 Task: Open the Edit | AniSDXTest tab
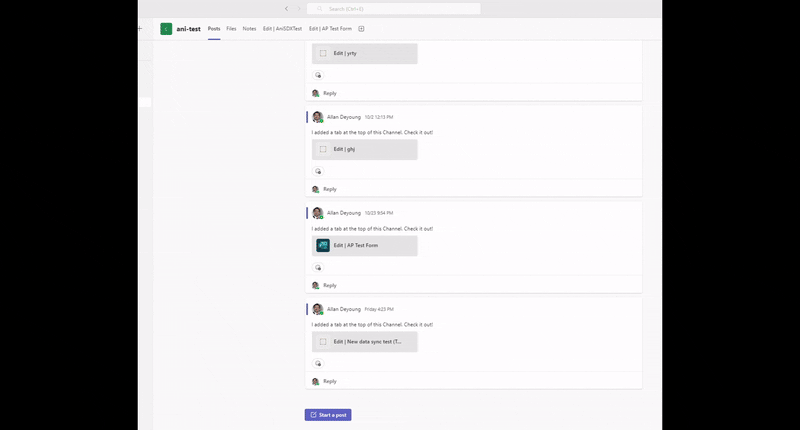(x=282, y=29)
